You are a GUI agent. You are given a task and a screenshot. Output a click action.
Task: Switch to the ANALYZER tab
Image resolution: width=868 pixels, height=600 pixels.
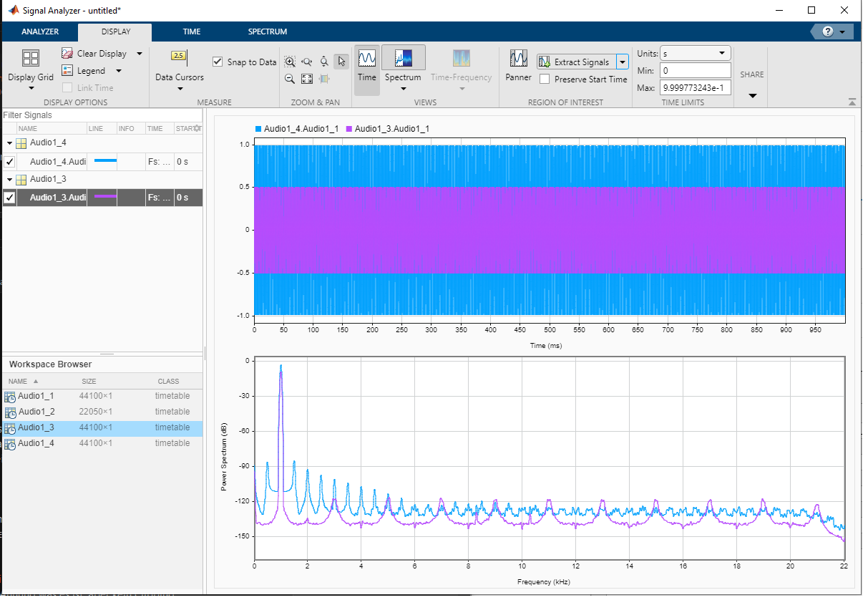tap(40, 32)
